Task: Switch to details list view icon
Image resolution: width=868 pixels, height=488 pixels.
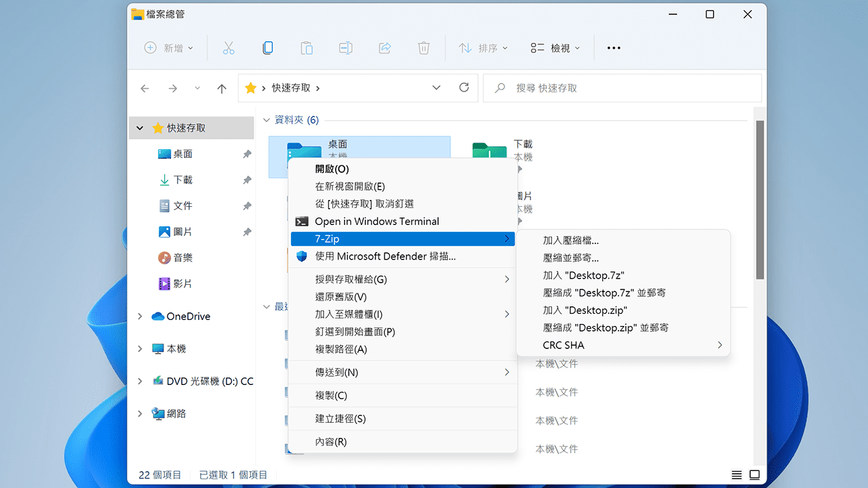Action: 736,474
